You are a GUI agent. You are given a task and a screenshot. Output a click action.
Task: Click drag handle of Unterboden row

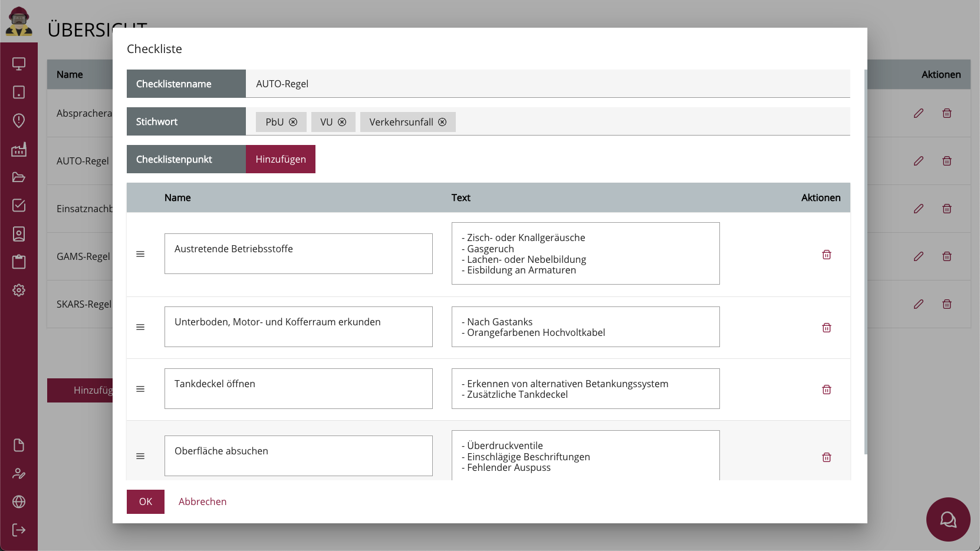tap(140, 327)
